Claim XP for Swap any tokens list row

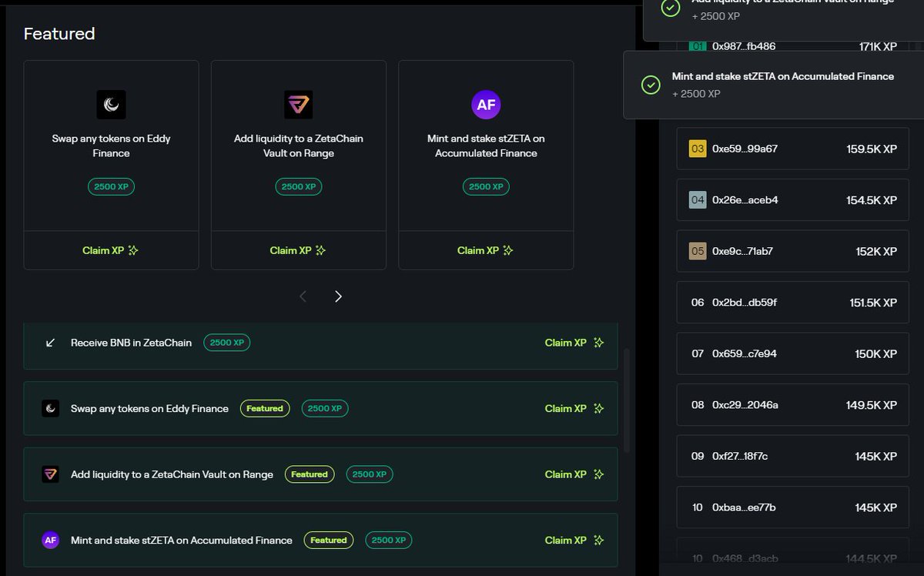click(574, 409)
